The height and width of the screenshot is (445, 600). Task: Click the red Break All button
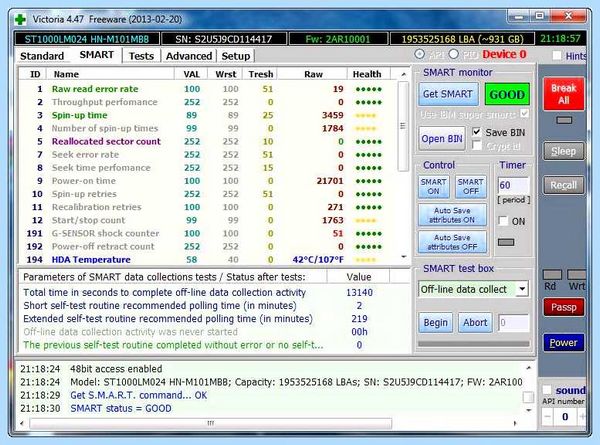(563, 94)
